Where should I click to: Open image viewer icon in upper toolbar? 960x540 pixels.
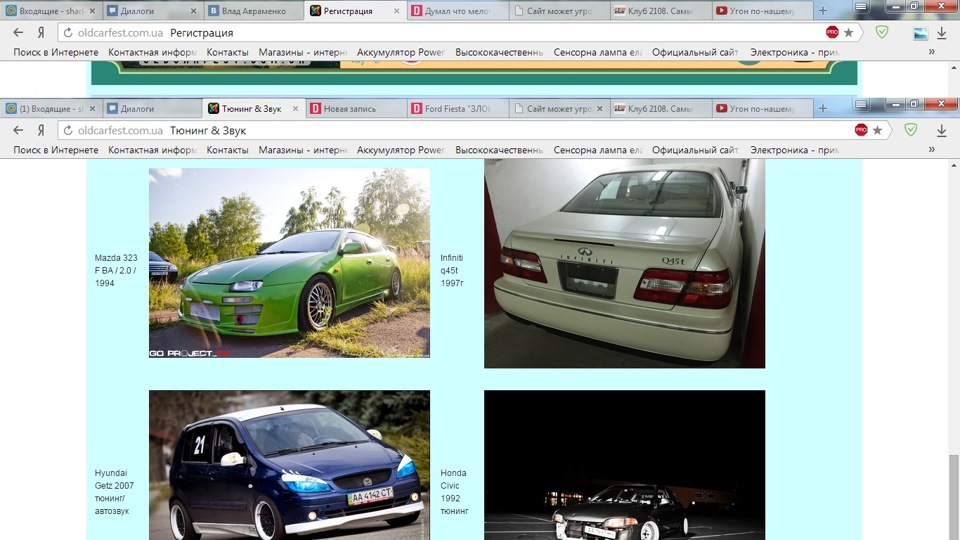tap(920, 33)
